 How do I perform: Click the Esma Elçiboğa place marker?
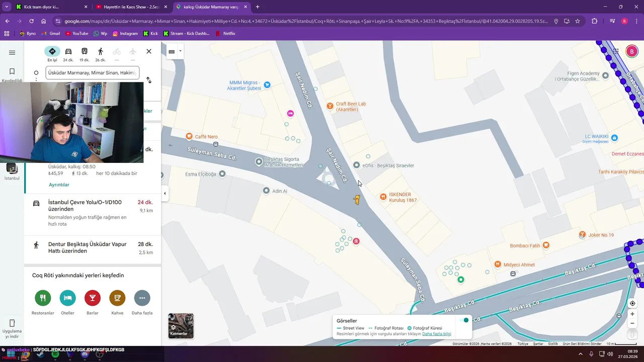point(222,174)
